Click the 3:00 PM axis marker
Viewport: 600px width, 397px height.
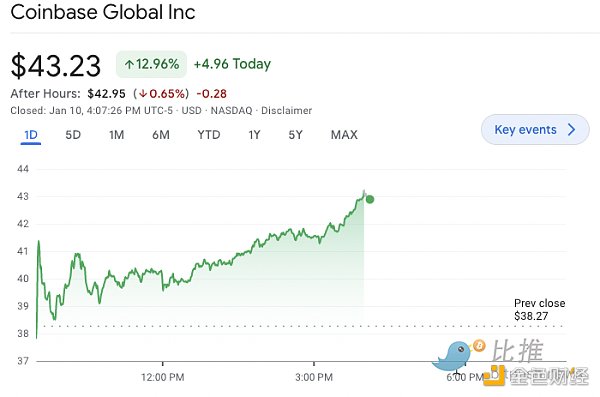[x=314, y=377]
